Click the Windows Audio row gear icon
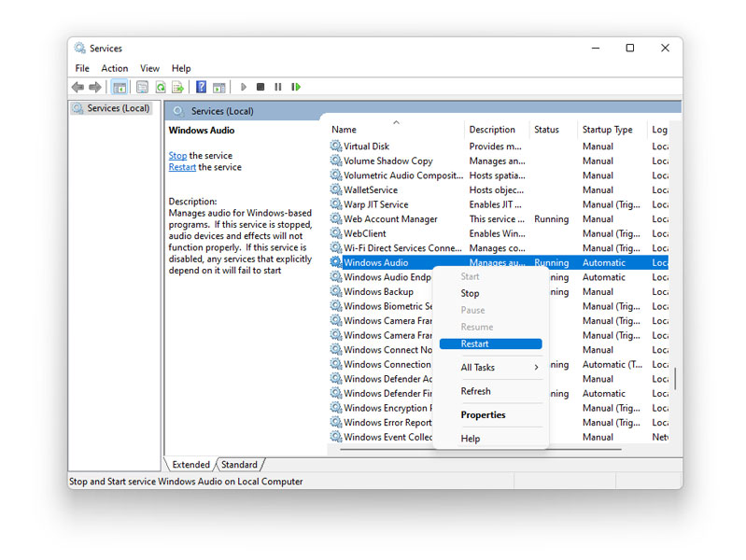The width and height of the screenshot is (746, 560). (336, 262)
